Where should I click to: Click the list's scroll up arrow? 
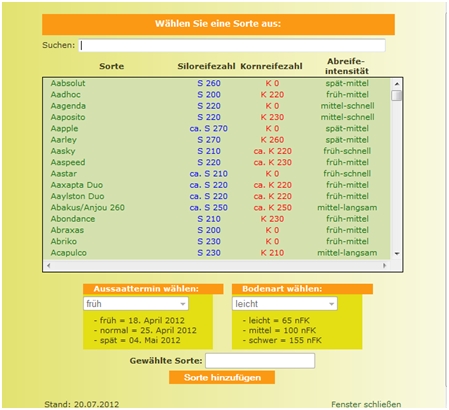click(x=397, y=84)
